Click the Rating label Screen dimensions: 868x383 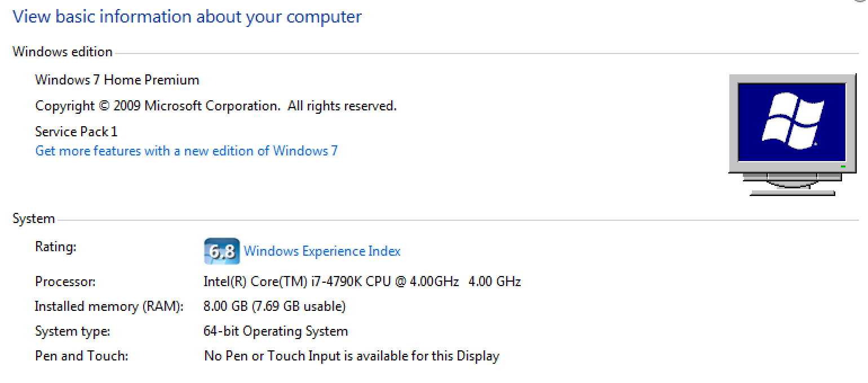coord(55,247)
